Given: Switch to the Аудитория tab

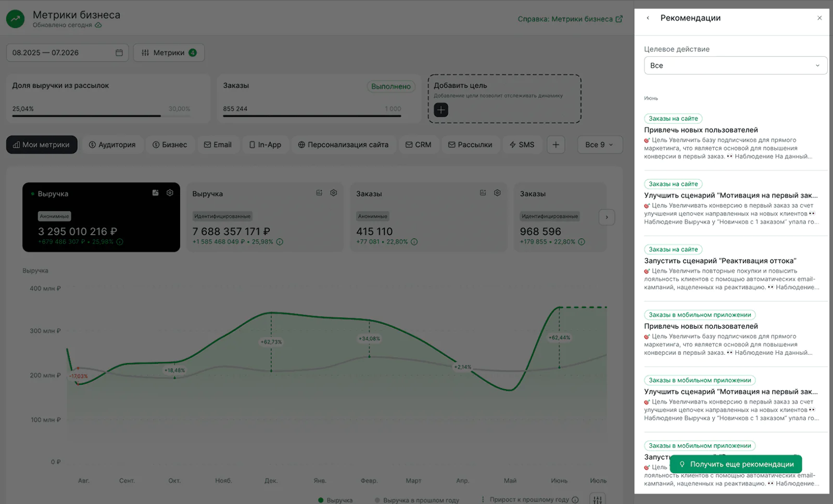Looking at the screenshot, I should pyautogui.click(x=112, y=145).
